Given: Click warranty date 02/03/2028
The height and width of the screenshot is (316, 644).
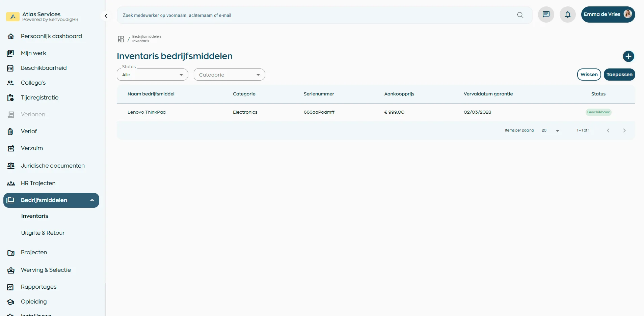Looking at the screenshot, I should point(477,112).
